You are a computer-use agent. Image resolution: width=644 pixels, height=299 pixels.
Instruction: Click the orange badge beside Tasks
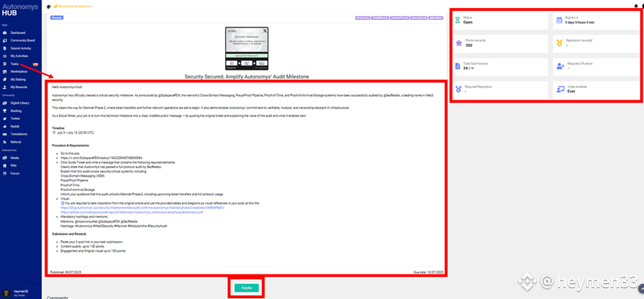click(35, 64)
